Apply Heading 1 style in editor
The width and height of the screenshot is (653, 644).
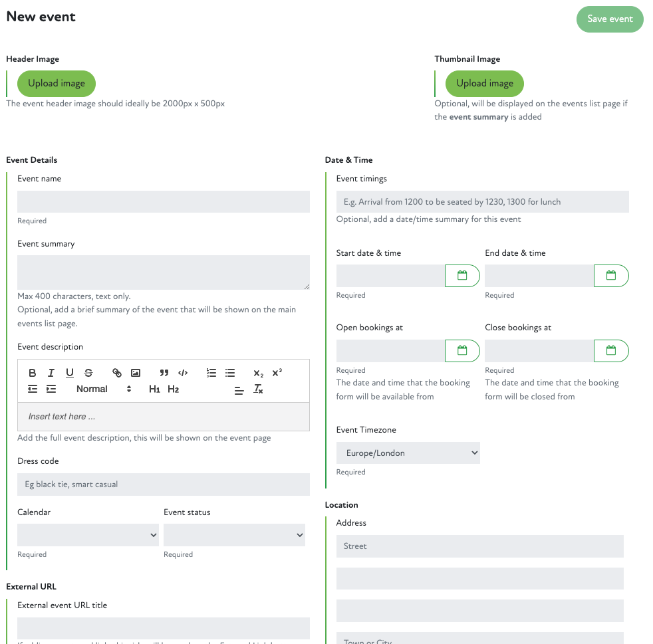(x=154, y=389)
